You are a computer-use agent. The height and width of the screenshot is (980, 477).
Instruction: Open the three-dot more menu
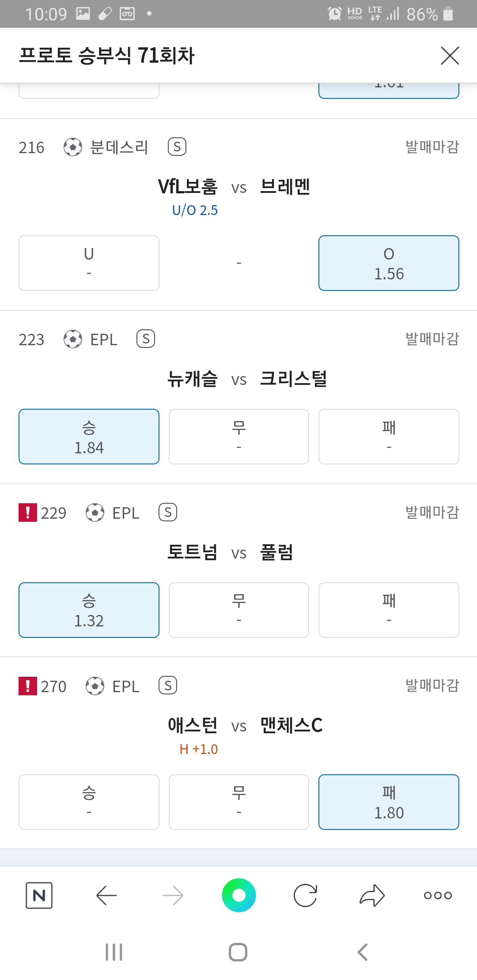(x=438, y=895)
